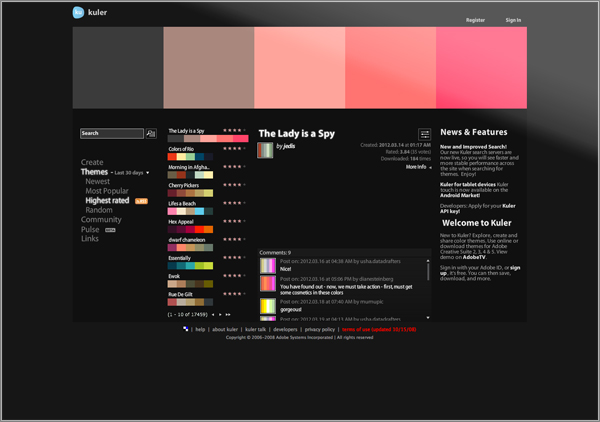Go to the previous page of themes
The width and height of the screenshot is (600, 422).
(213, 314)
